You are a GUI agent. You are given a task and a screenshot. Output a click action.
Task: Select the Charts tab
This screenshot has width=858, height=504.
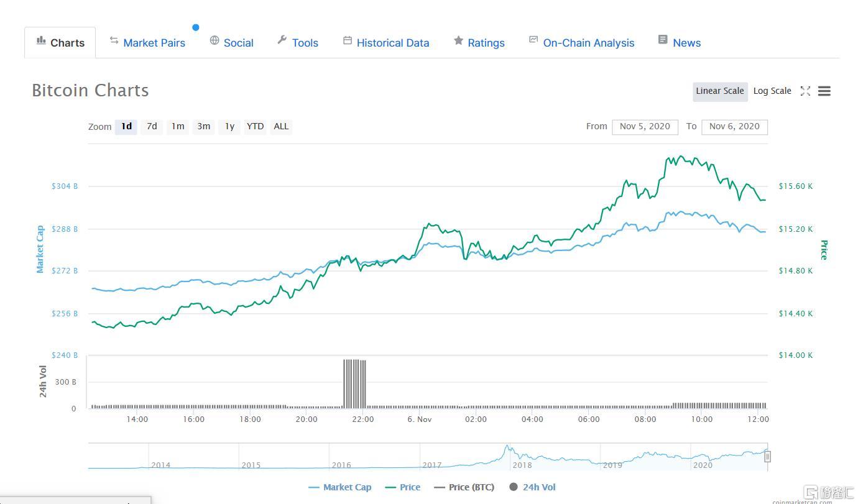(60, 42)
